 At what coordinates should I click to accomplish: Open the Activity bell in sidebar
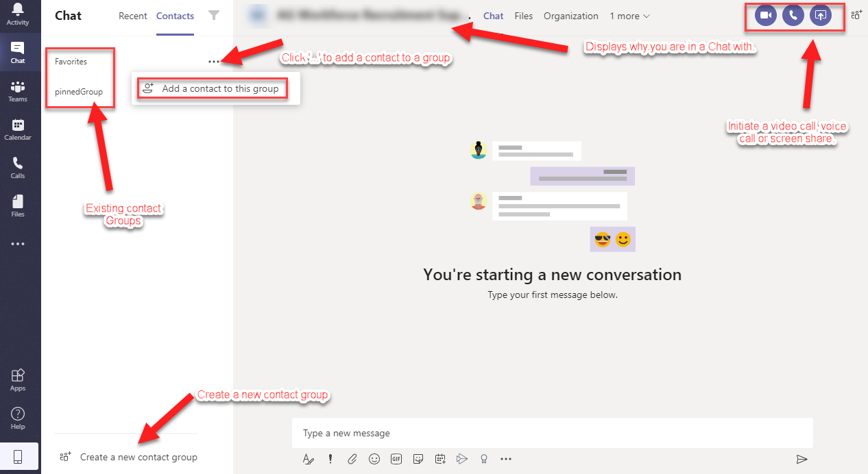click(18, 14)
